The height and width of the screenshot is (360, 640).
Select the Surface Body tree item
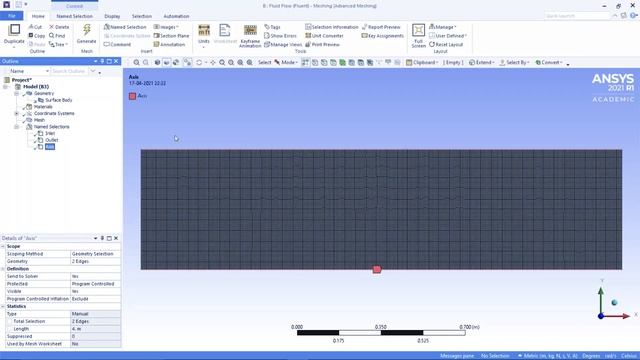point(58,100)
